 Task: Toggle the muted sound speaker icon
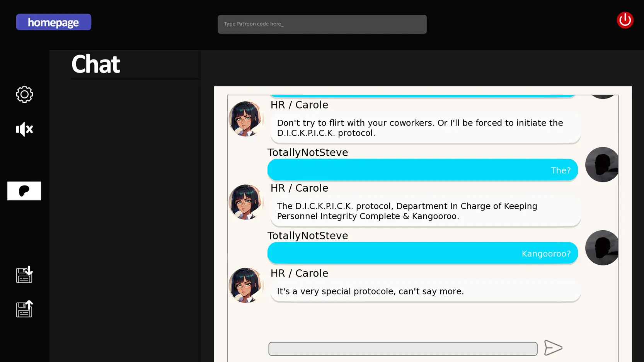(24, 129)
